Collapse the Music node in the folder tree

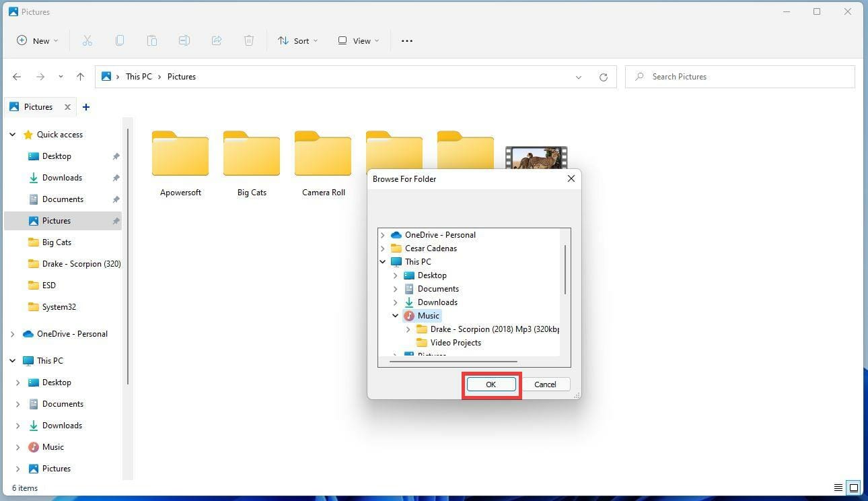[x=395, y=315]
